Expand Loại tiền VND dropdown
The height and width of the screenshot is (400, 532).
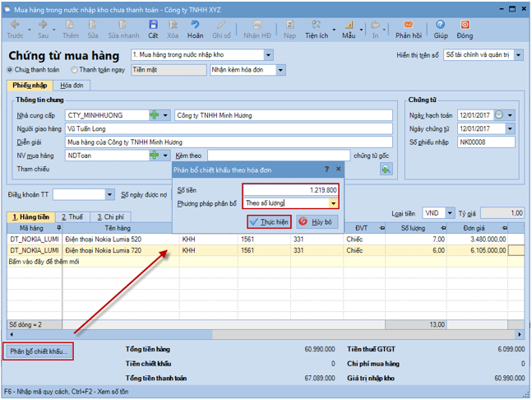point(450,213)
